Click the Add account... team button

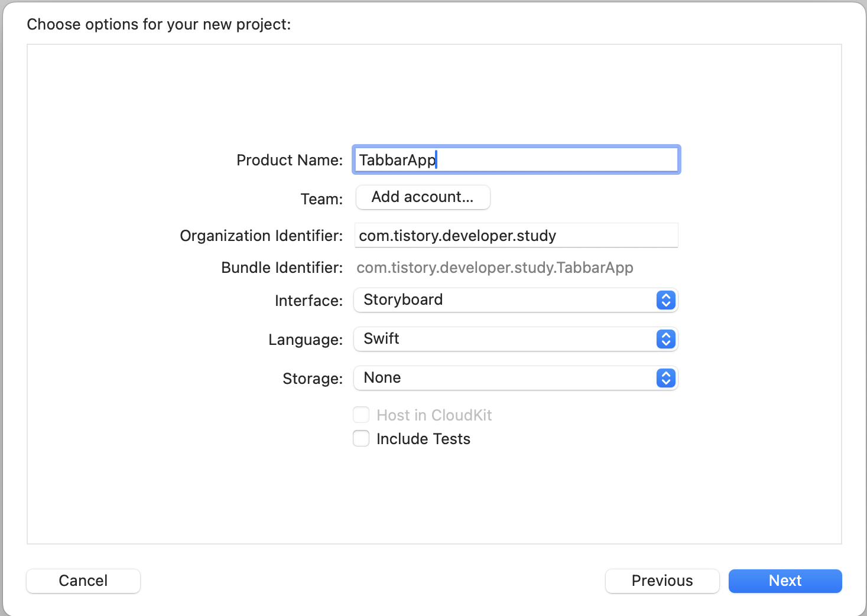point(423,197)
